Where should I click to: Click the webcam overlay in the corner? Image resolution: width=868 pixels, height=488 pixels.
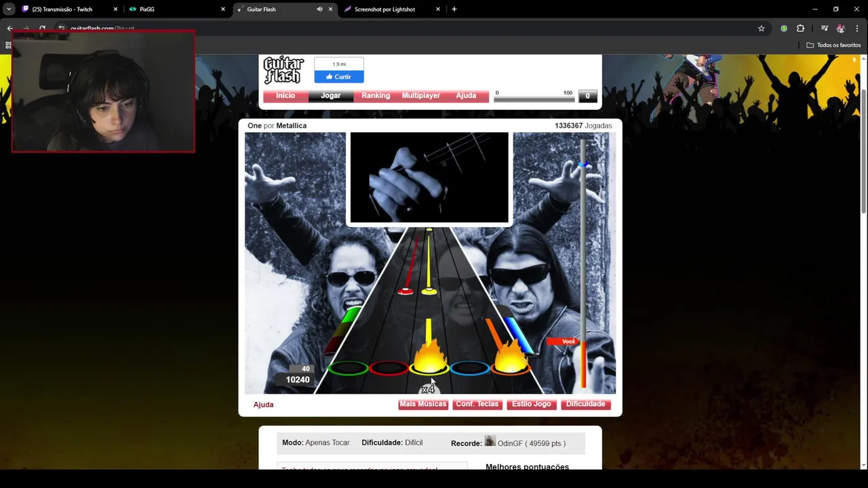point(103,91)
